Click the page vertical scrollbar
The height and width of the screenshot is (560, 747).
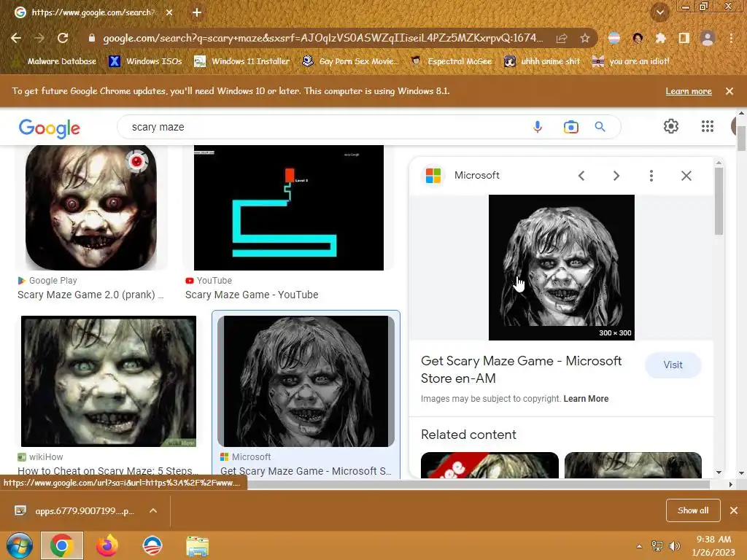tap(741, 139)
